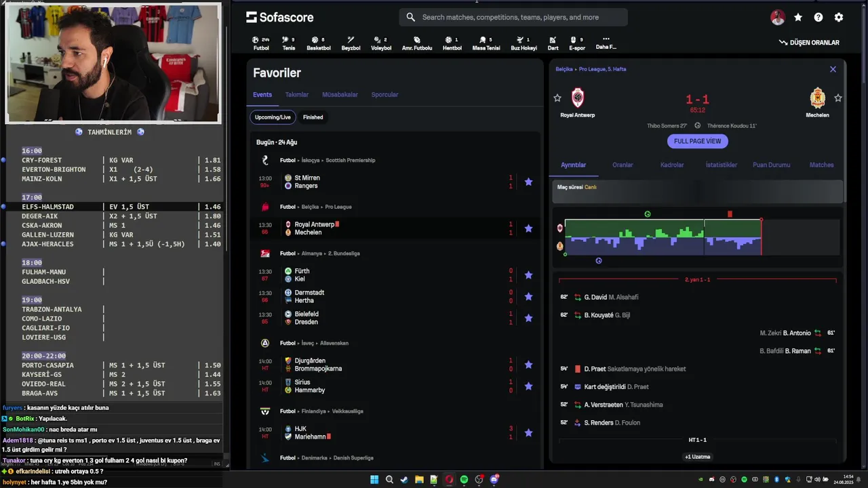Open the D. Praet red card event
Viewport: 868px width, 488px height.
[697, 369]
